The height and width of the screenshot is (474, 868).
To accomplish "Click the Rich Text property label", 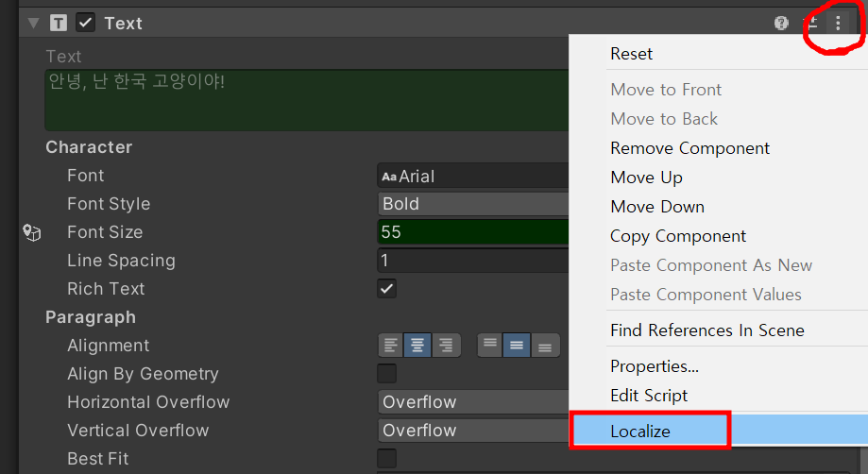I will point(106,289).
